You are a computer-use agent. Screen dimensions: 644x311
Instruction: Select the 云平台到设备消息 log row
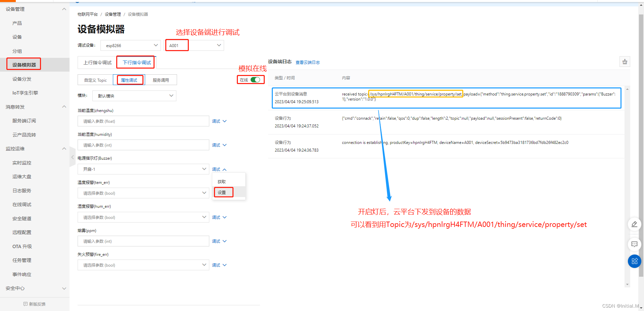(x=446, y=98)
